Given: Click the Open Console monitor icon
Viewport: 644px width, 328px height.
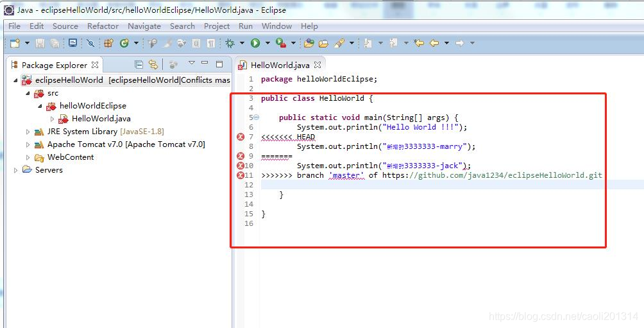Looking at the screenshot, I should tap(72, 43).
